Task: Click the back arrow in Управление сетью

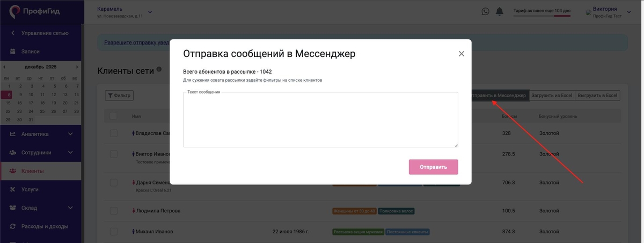Action: (13, 33)
